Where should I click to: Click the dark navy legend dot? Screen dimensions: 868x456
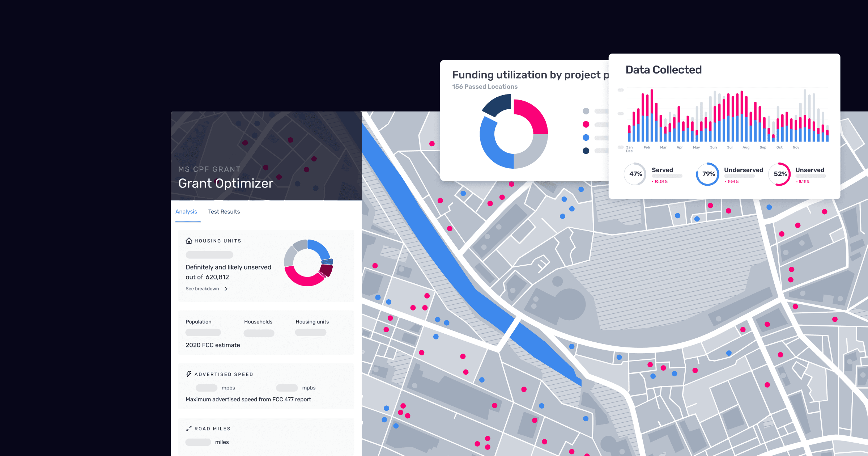tap(586, 151)
